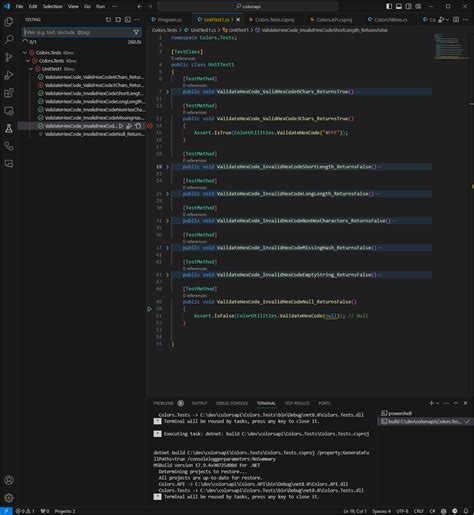Open the Run menu

click(x=100, y=6)
